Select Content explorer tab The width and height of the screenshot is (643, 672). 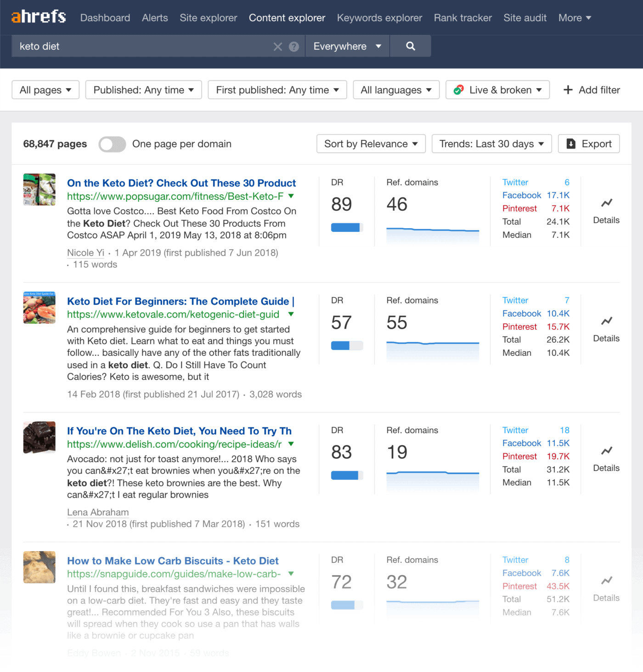(287, 18)
